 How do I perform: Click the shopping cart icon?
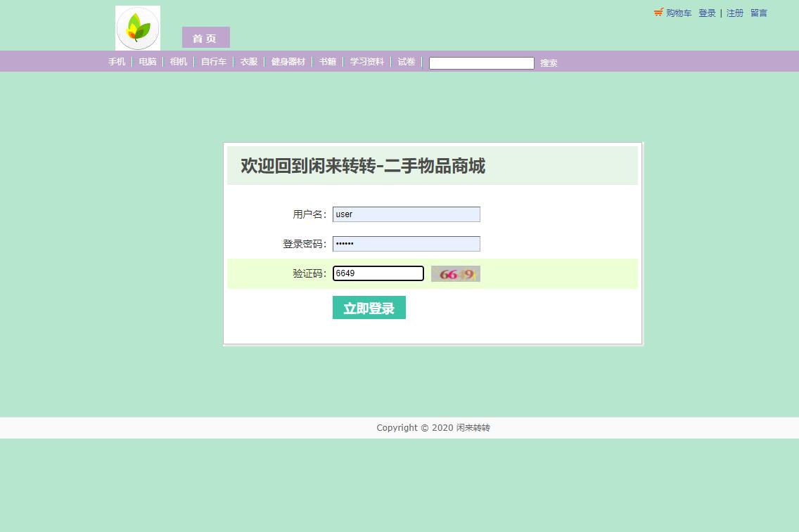pos(658,13)
